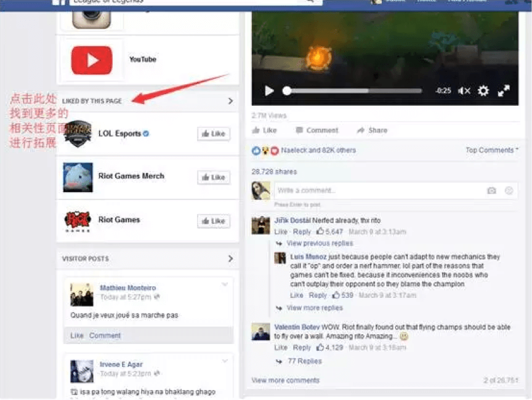Expand the Visitor Posts section
The height and width of the screenshot is (400, 532).
pyautogui.click(x=230, y=259)
